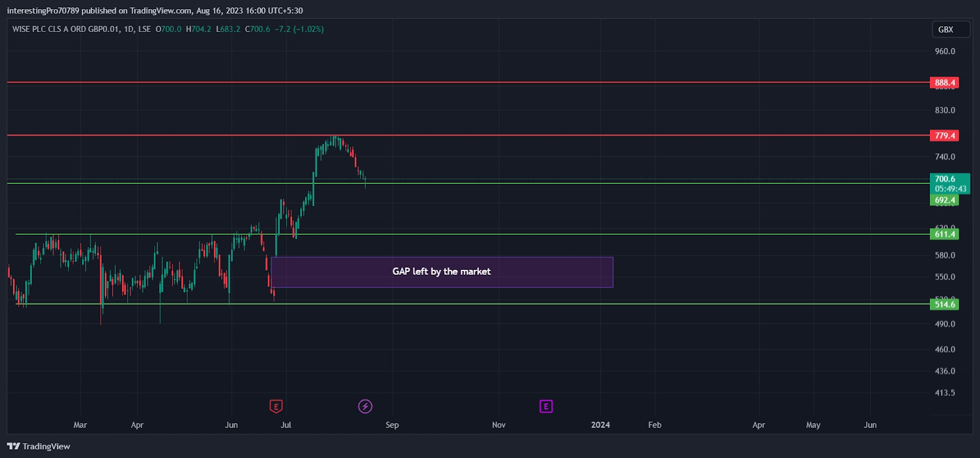Click the 514.6 green price label
Screen dimensions: 980x458
[x=944, y=304]
